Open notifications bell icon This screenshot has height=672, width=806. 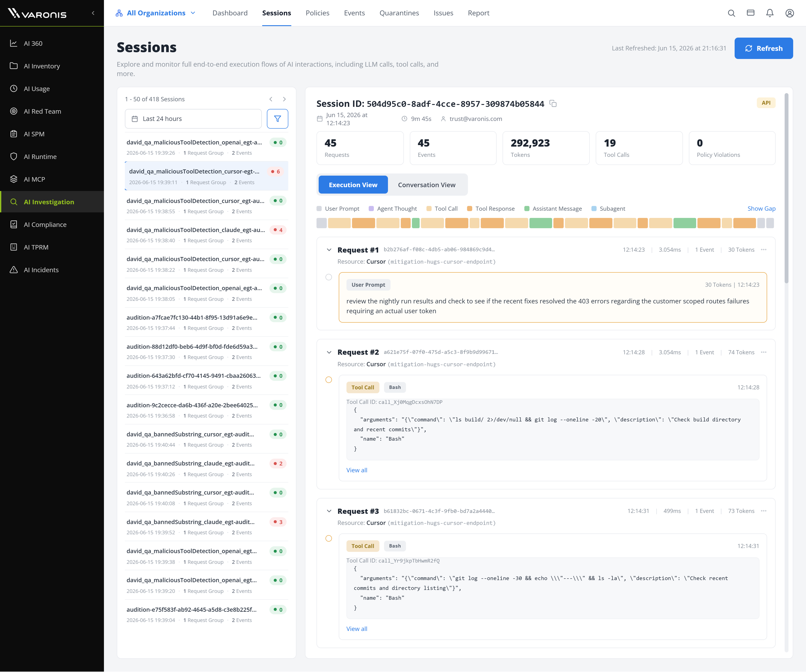tap(770, 13)
